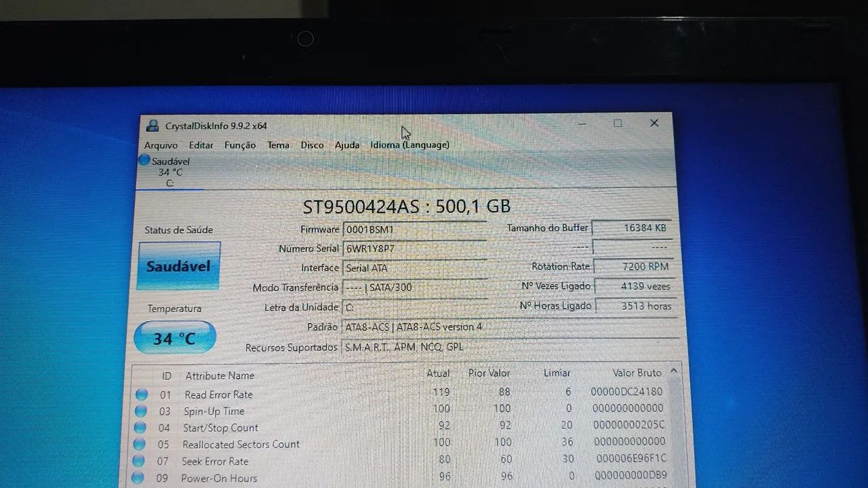Close the CrystalDiskInfo window
Screen dimensions: 868x488
pyautogui.click(x=654, y=123)
